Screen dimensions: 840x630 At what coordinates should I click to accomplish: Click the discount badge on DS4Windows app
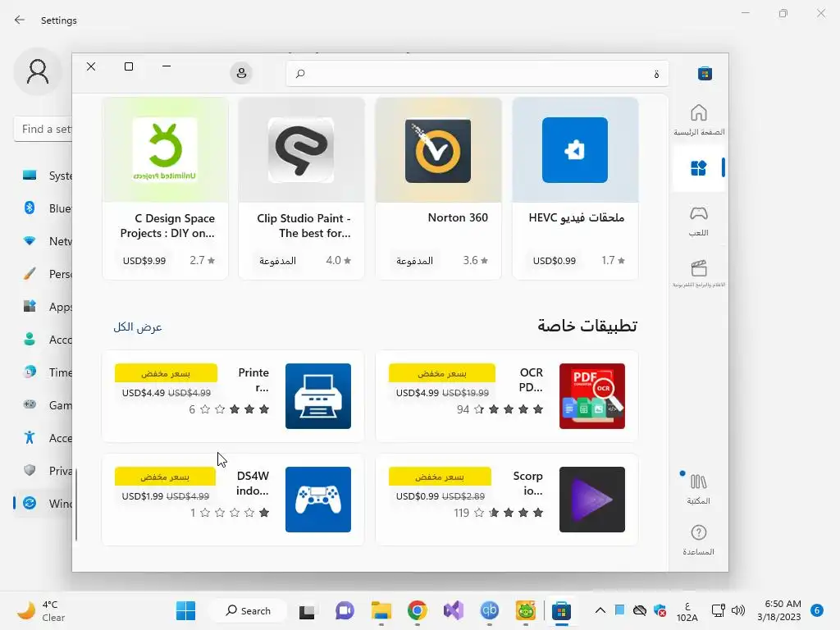tap(165, 477)
